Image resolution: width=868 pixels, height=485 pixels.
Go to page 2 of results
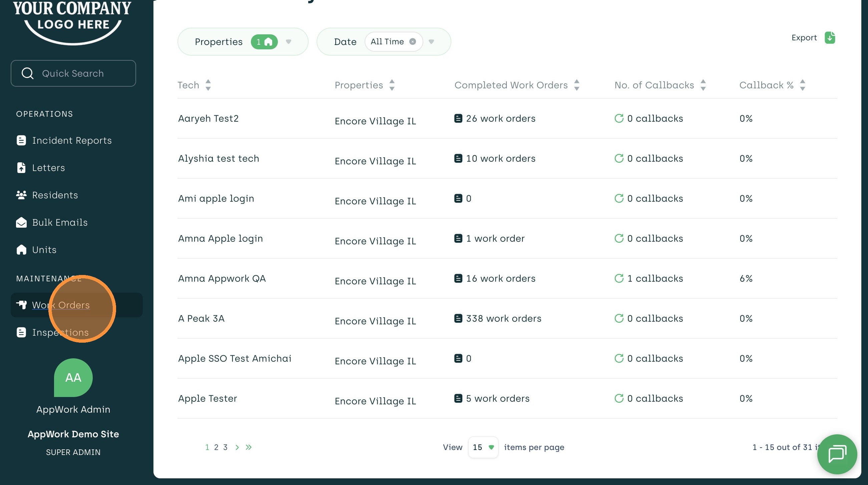pos(216,447)
